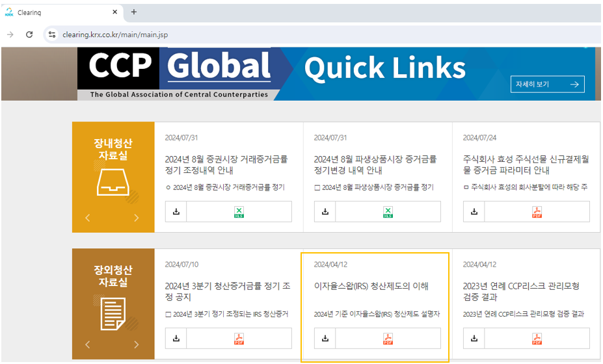Image resolution: width=603 pixels, height=364 pixels.
Task: Download 이자율스왑(IRS) 청산제도 attachment
Action: 325,338
